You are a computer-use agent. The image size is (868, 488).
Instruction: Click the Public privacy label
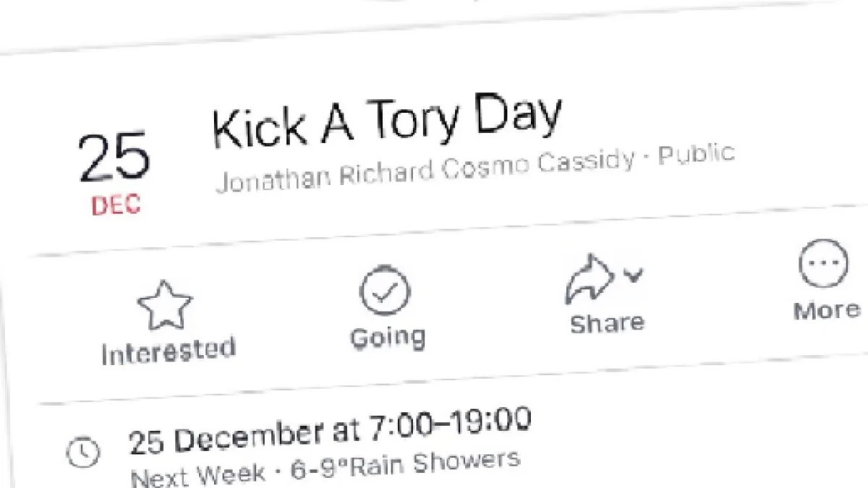(x=696, y=155)
